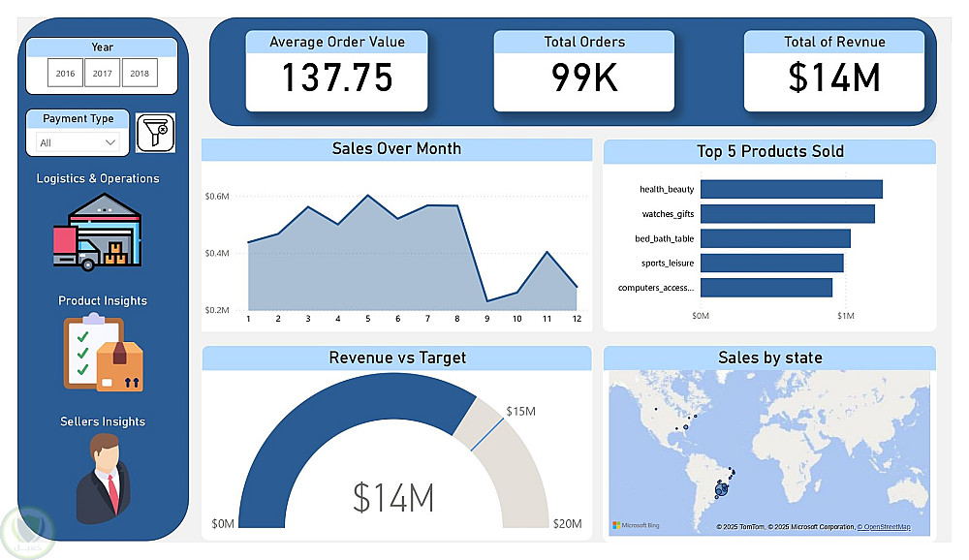Open the OpenStreetMap attribution link
Image resolution: width=969 pixels, height=560 pixels.
887,527
